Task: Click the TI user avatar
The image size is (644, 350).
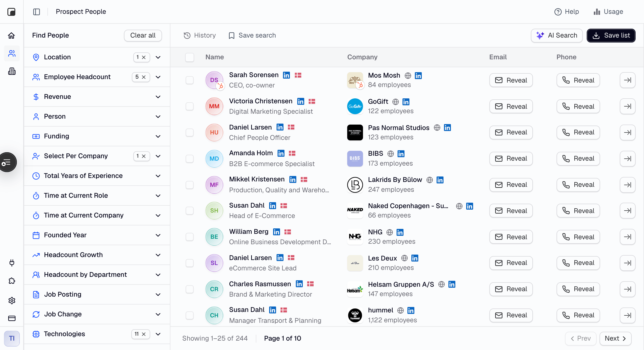Action: click(x=12, y=338)
